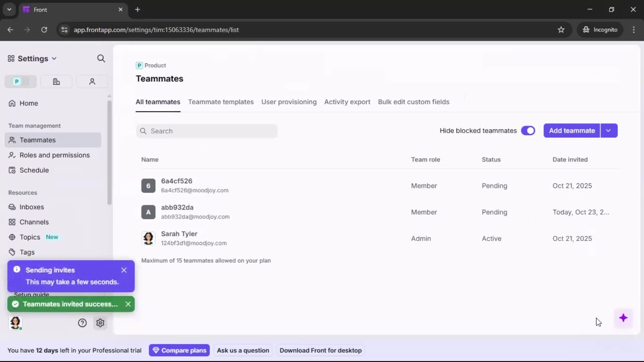
Task: Switch to Teammate templates tab
Action: pyautogui.click(x=221, y=102)
